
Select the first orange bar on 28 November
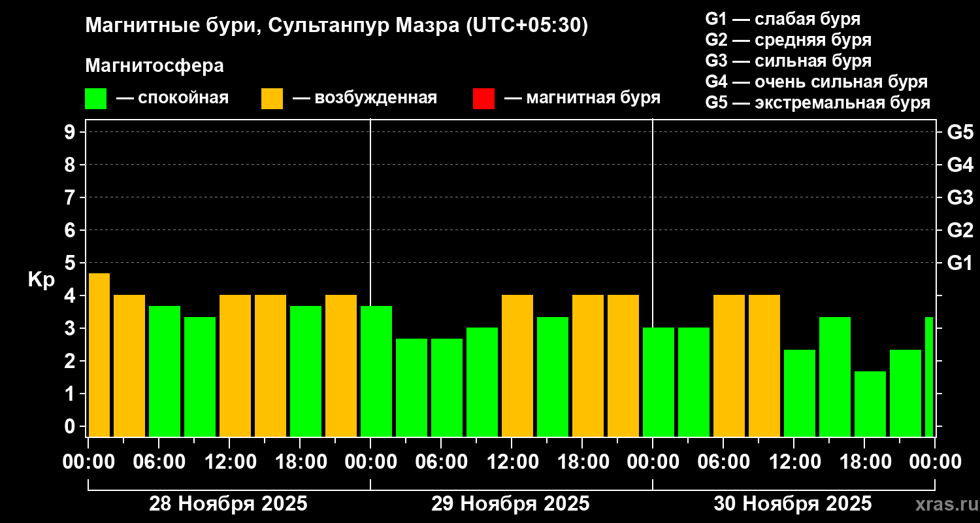click(99, 355)
